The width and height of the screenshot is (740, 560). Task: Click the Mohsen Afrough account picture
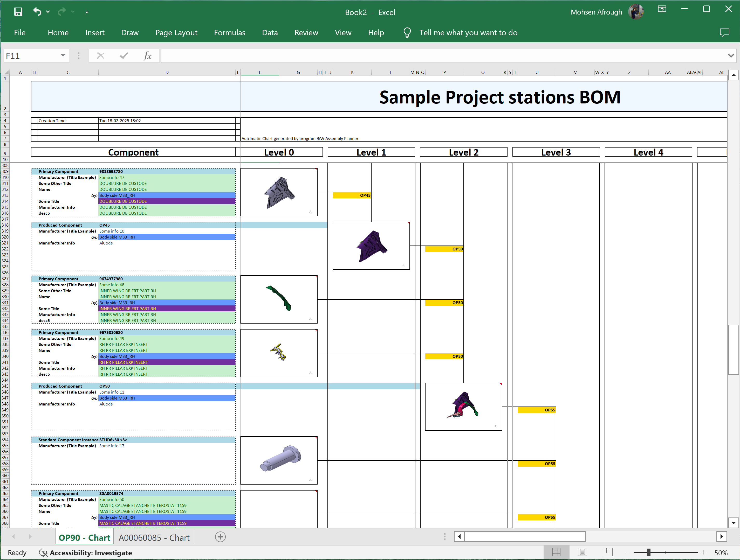(x=636, y=12)
